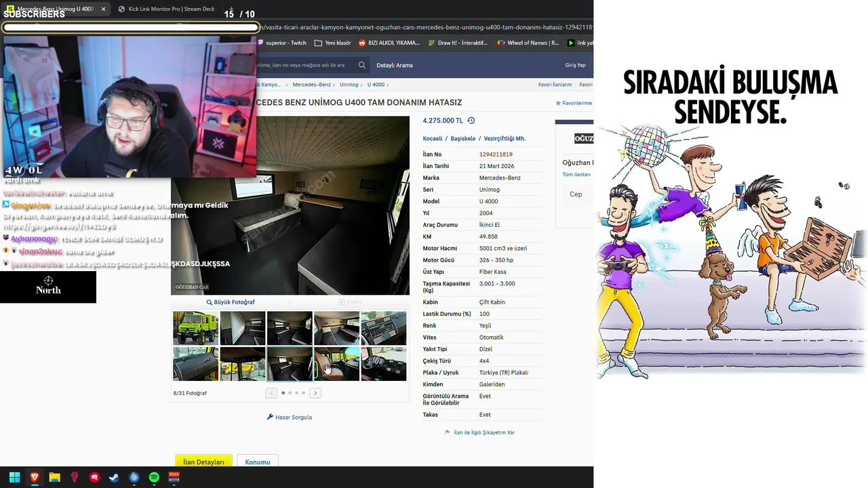Screen dimensions: 868x488
Task: Select the steering wheel thumbnail
Action: click(x=384, y=364)
